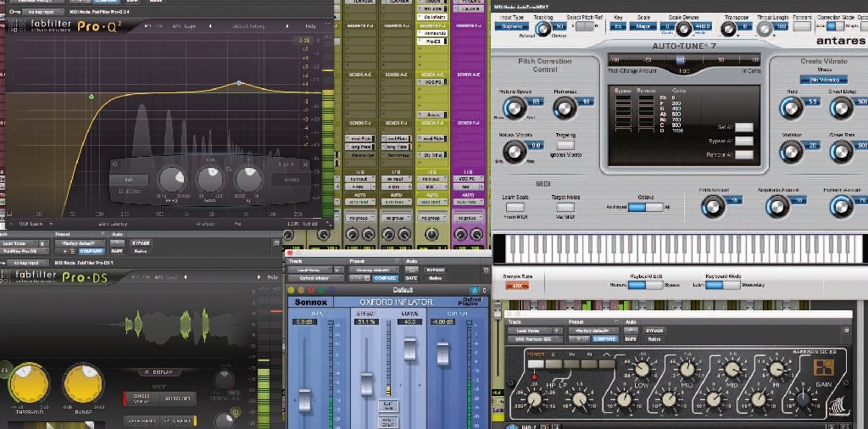Screen dimensions: 868x429
Task: Click Auto-Tune vibrato Variation knob
Action: click(791, 151)
